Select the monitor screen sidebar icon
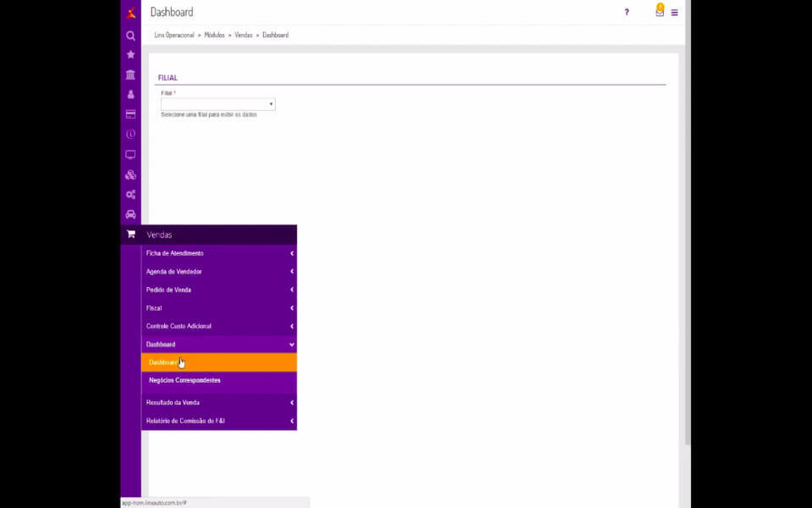The height and width of the screenshot is (508, 812). coord(130,154)
